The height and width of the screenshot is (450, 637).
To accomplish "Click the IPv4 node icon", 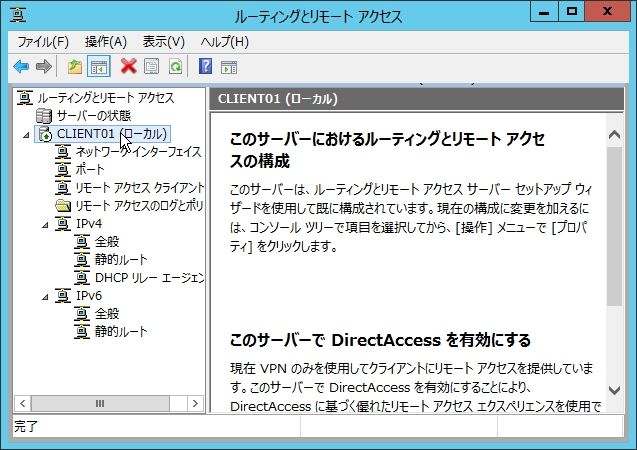I will tap(63, 224).
